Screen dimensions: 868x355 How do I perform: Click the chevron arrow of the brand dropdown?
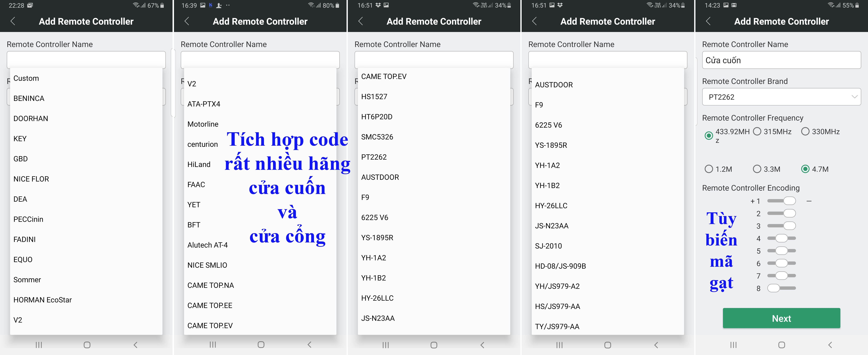(x=854, y=97)
